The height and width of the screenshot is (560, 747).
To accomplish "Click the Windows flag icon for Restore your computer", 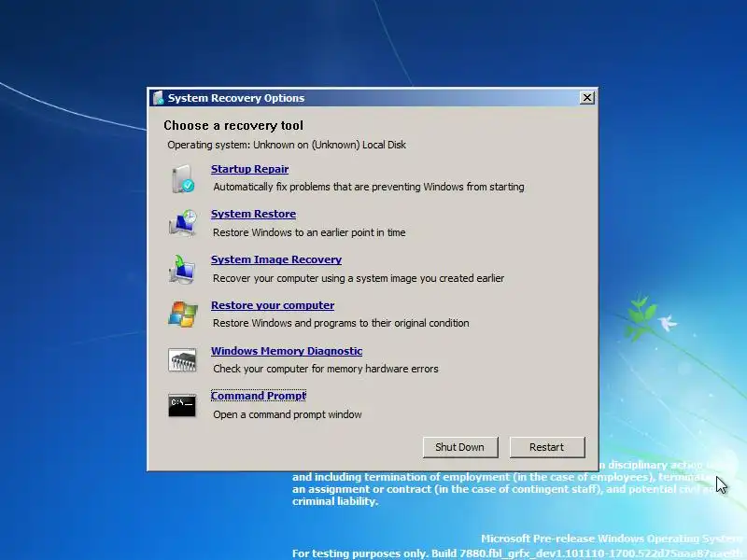I will [182, 315].
